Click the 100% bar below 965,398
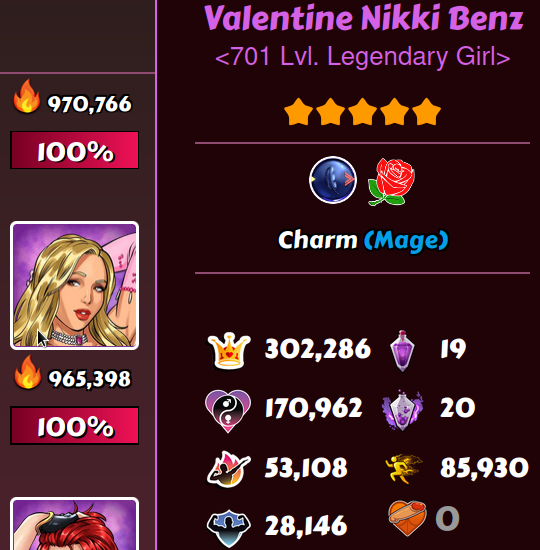 pyautogui.click(x=74, y=425)
